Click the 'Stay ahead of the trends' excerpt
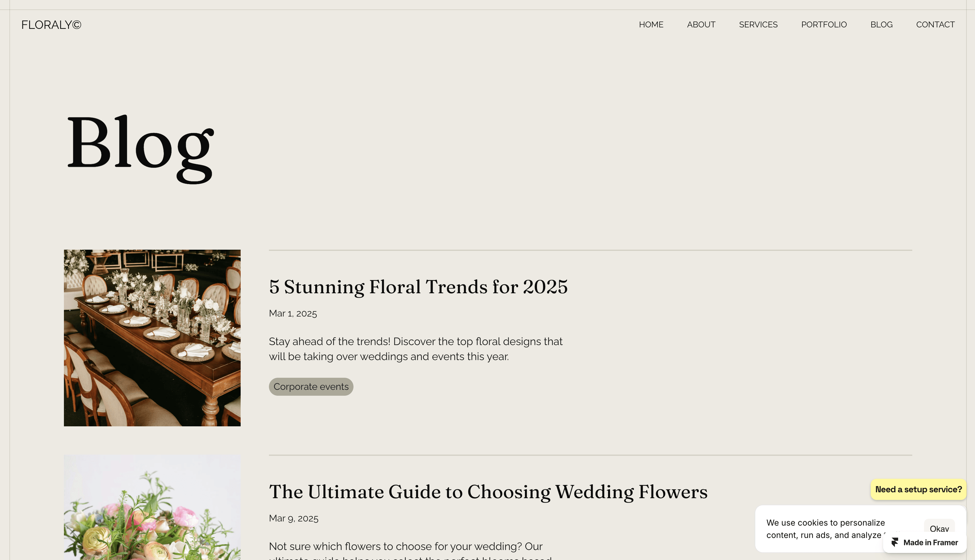Viewport: 975px width, 560px height. coord(416,349)
